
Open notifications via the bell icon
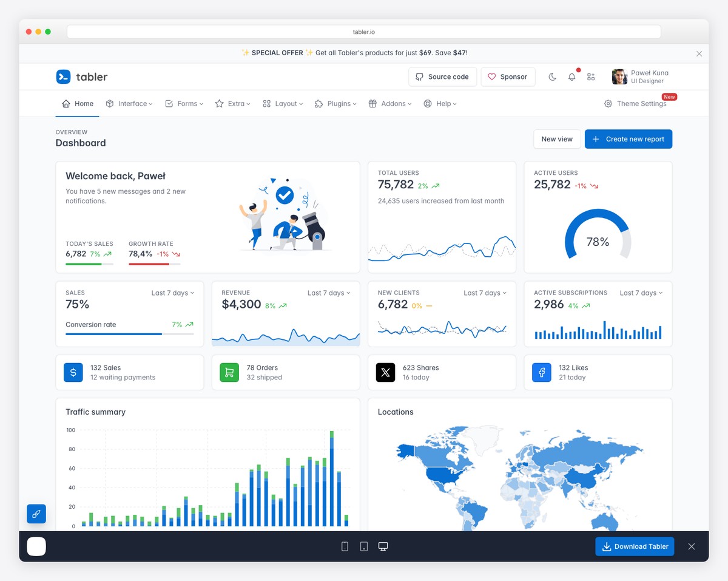tap(571, 76)
